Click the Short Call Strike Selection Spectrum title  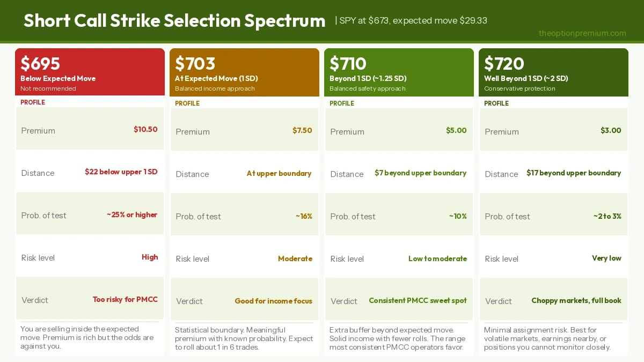click(x=174, y=20)
